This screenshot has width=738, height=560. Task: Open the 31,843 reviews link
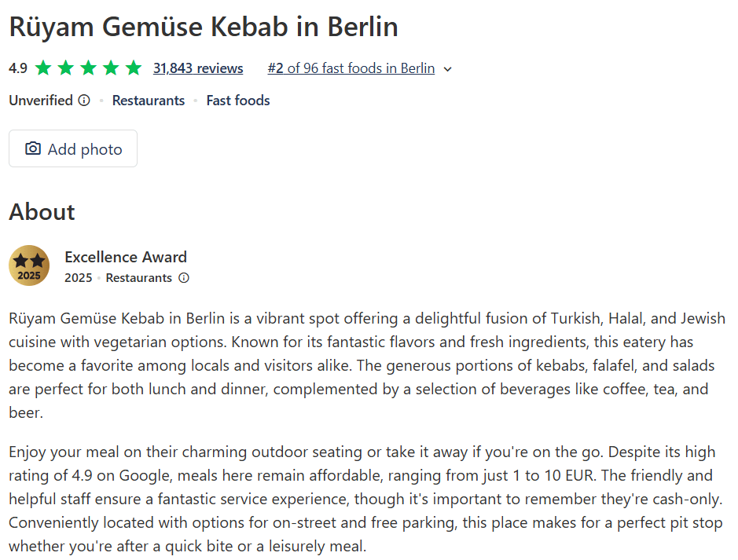[198, 68]
